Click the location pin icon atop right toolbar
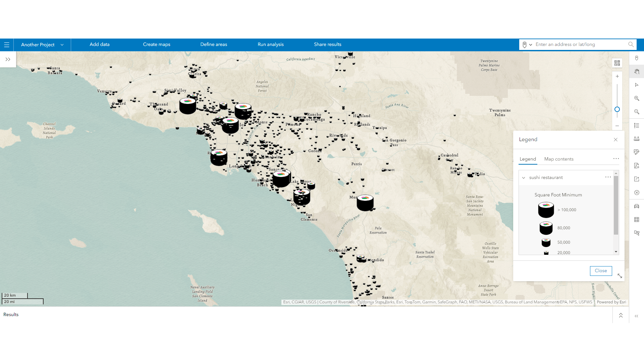 pos(637,58)
